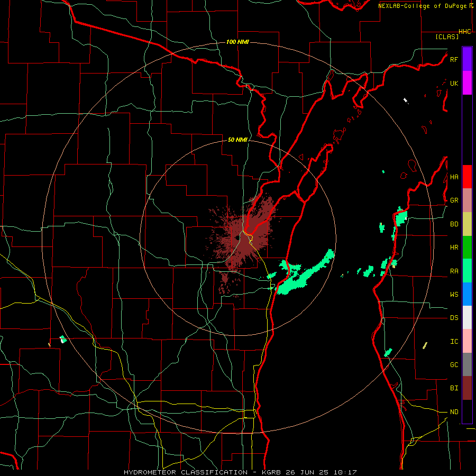476x476 pixels.
Task: Select the yellow BD big drops swatch
Action: (467, 224)
